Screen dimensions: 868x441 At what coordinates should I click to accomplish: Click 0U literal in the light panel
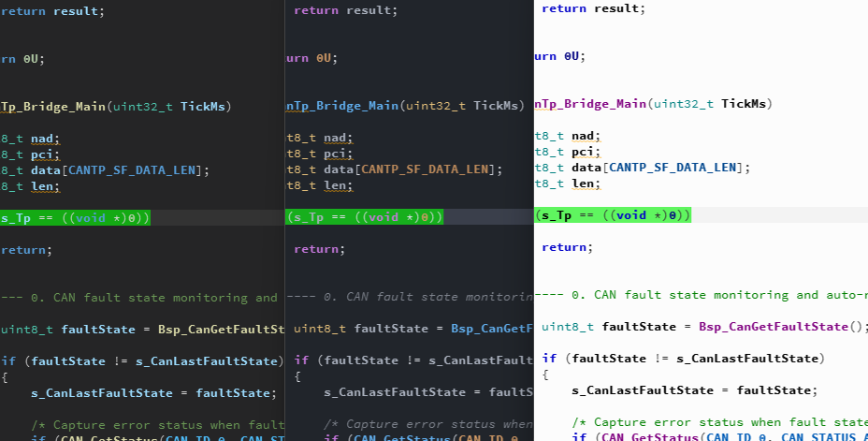pyautogui.click(x=571, y=56)
